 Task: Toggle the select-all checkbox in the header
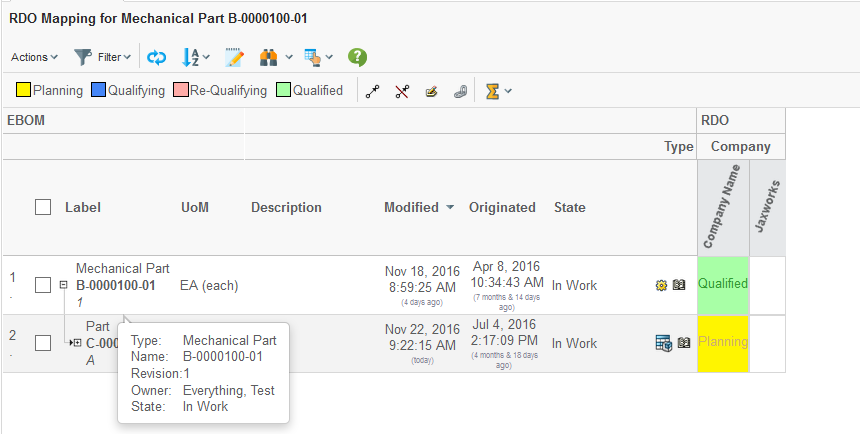click(x=43, y=207)
